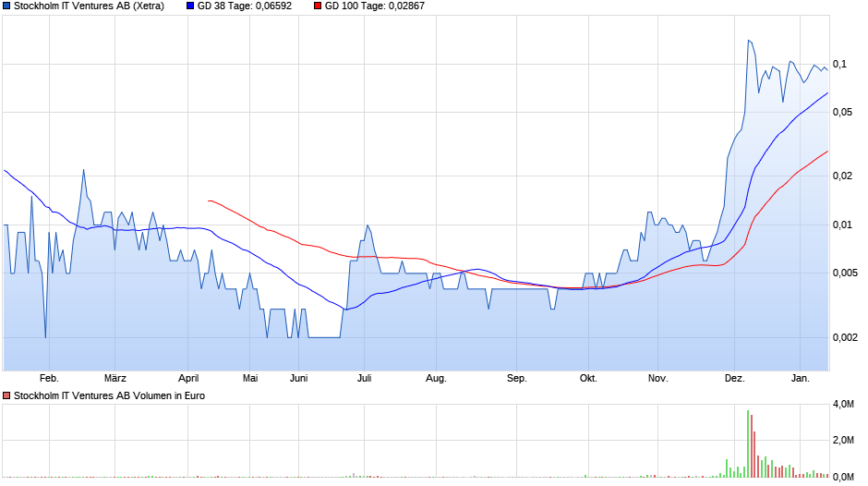Click the 2,0M volume axis value
This screenshot has height=486, width=868.
tap(844, 441)
